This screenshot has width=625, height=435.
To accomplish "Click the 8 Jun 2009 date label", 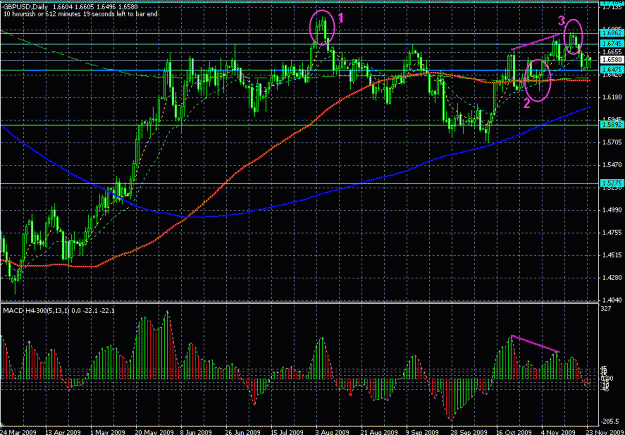I will click(195, 432).
